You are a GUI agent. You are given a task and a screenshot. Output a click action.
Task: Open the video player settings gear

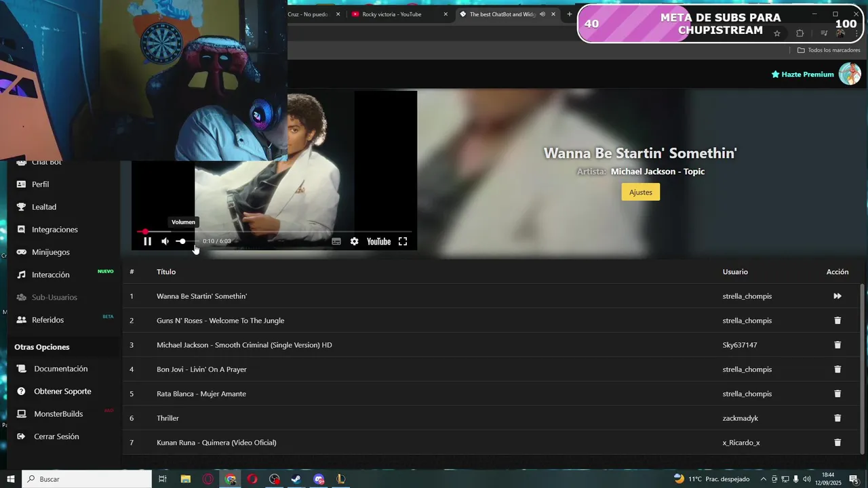354,241
